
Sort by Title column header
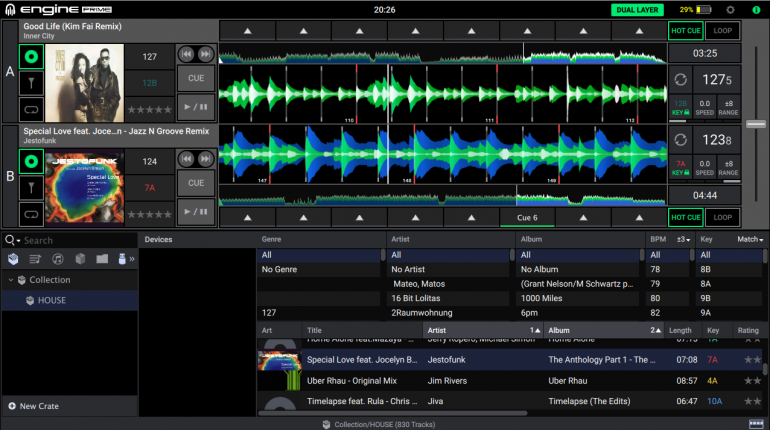point(362,330)
